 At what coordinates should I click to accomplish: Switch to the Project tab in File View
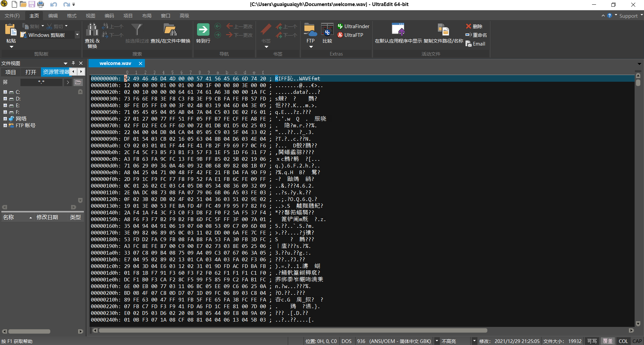10,72
